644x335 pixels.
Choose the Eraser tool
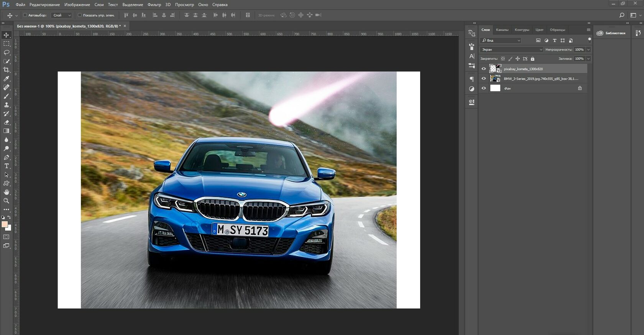[7, 122]
